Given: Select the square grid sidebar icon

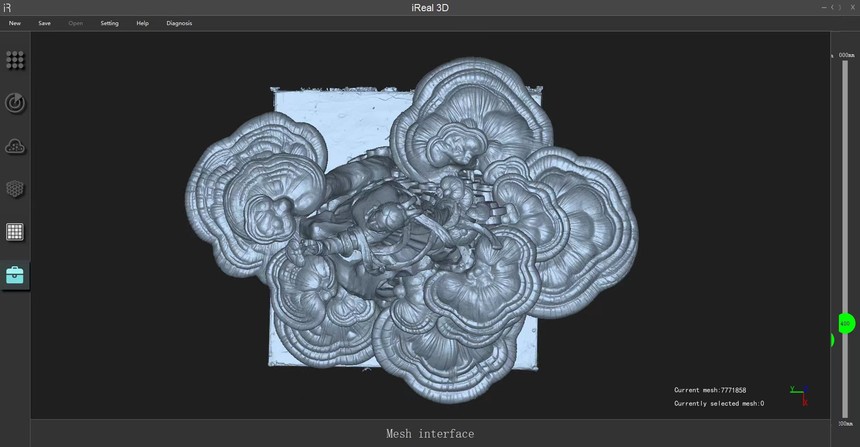Looking at the screenshot, I should click(x=15, y=232).
